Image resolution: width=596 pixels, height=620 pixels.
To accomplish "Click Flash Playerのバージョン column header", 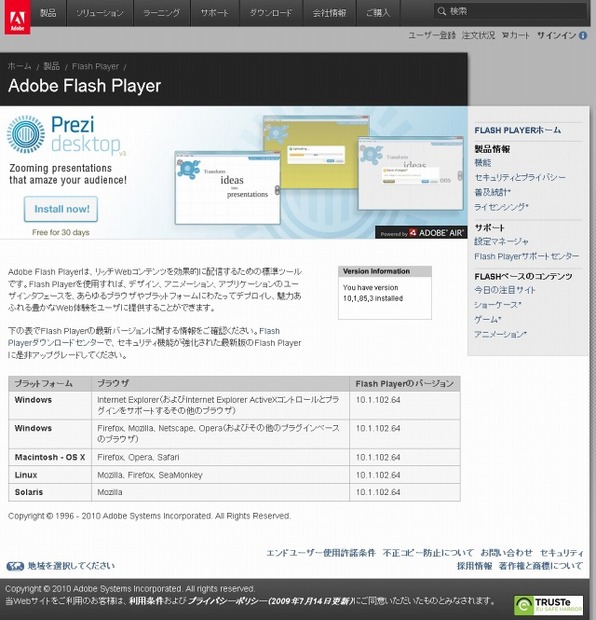I will (x=405, y=384).
